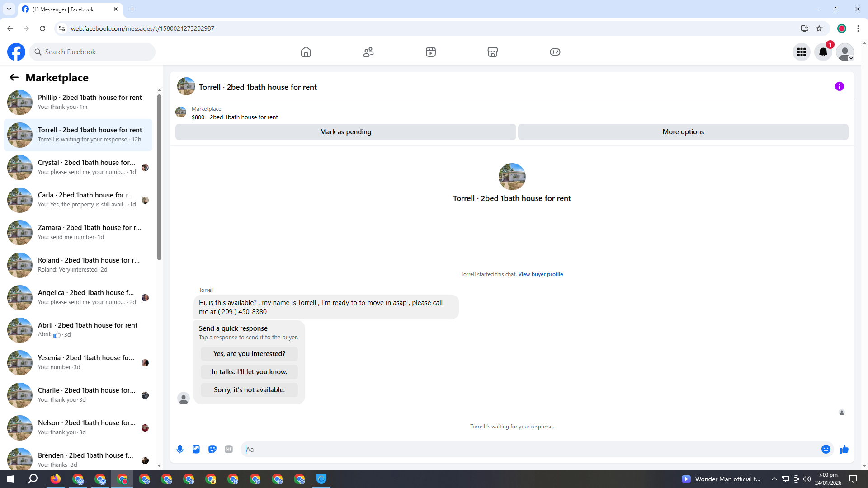Click the voice clip microphone icon
868x488 pixels.
(x=180, y=449)
